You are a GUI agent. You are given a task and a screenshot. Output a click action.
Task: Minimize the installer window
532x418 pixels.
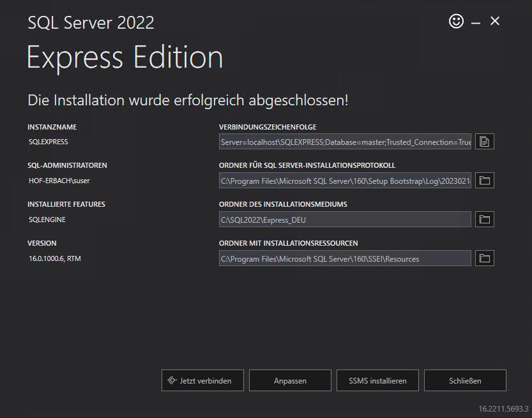[476, 21]
